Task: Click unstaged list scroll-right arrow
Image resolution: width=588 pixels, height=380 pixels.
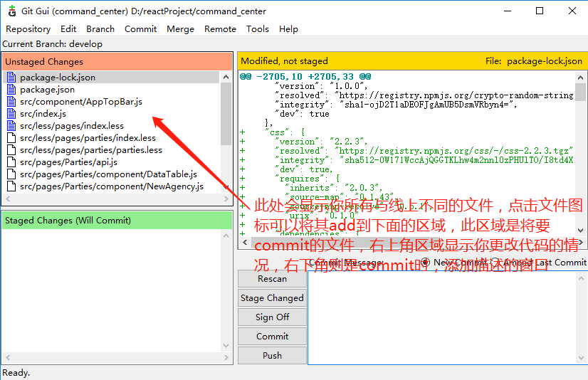Action: point(226,199)
